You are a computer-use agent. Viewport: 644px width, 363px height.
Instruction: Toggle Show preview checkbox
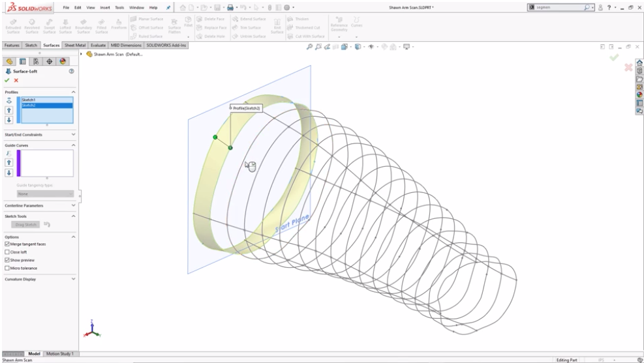click(7, 260)
